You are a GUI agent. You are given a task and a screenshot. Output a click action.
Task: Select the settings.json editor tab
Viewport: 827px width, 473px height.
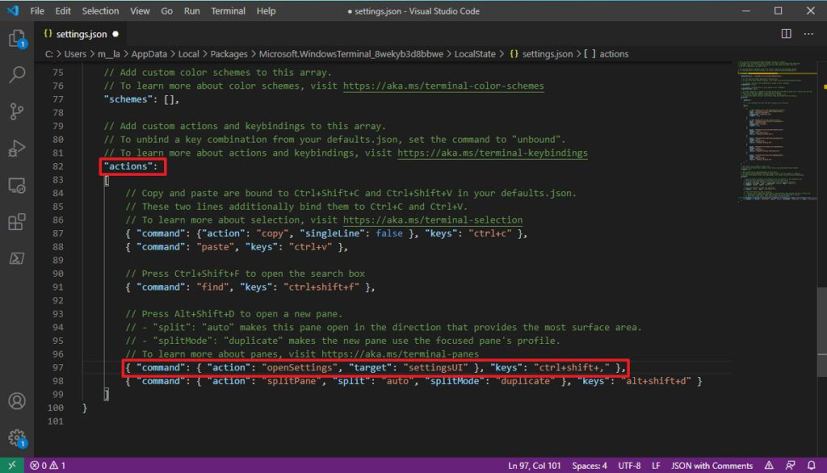tap(81, 34)
